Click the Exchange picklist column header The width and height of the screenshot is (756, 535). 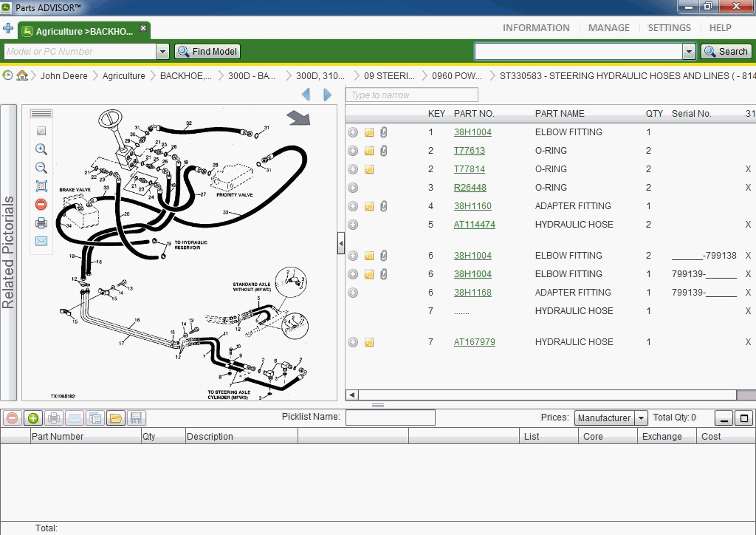tap(667, 436)
